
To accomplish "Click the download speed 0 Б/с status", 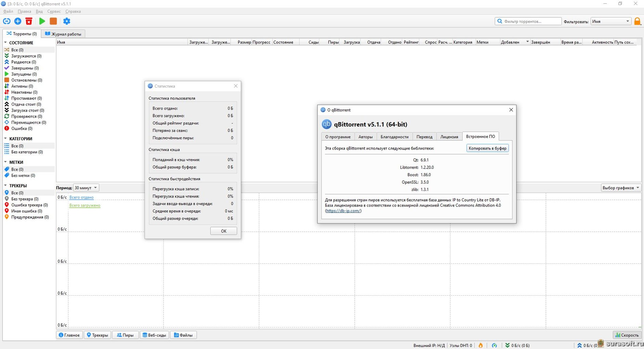I will point(517,345).
